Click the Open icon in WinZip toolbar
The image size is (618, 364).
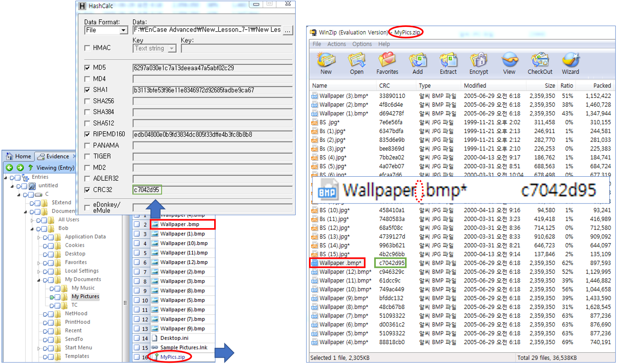pyautogui.click(x=356, y=60)
